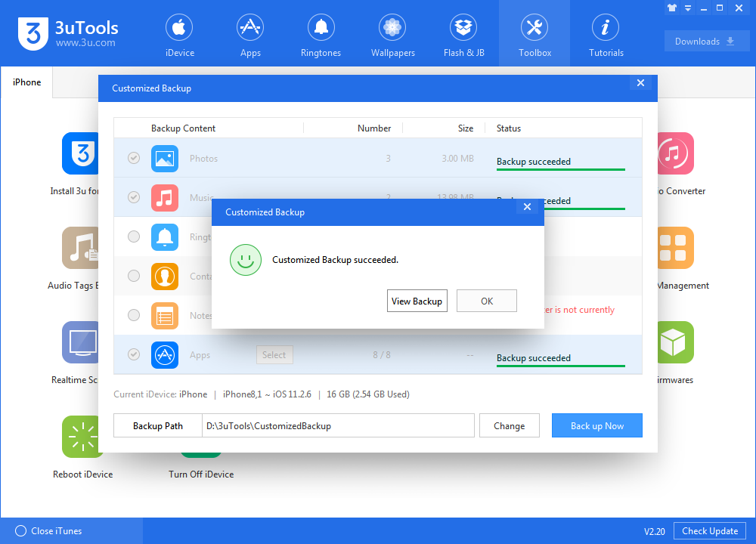Image resolution: width=756 pixels, height=544 pixels.
Task: Click the Notes content icon
Action: tap(164, 316)
